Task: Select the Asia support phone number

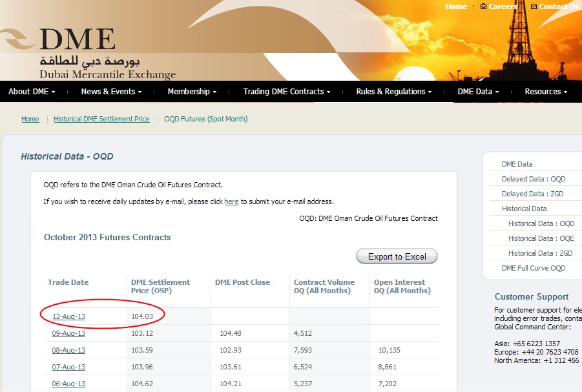Action: click(536, 344)
